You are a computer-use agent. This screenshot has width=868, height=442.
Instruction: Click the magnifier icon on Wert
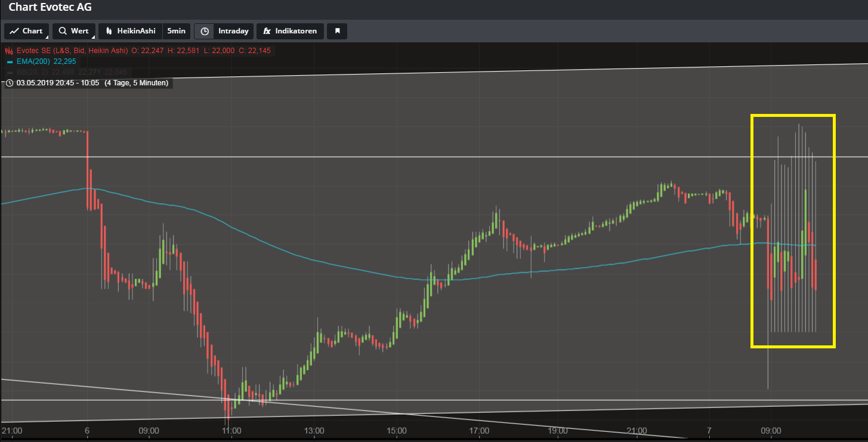[63, 31]
